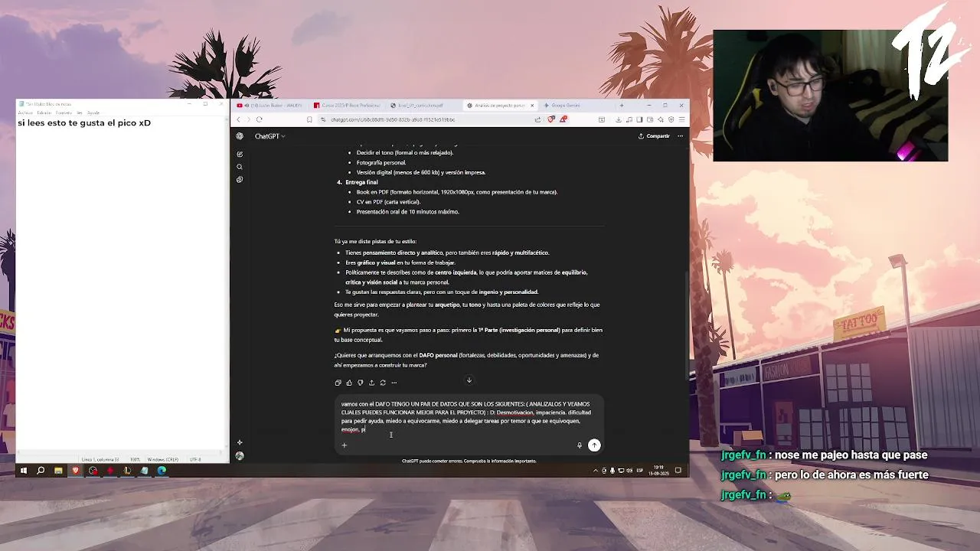Give thumbs down to the response

(360, 383)
